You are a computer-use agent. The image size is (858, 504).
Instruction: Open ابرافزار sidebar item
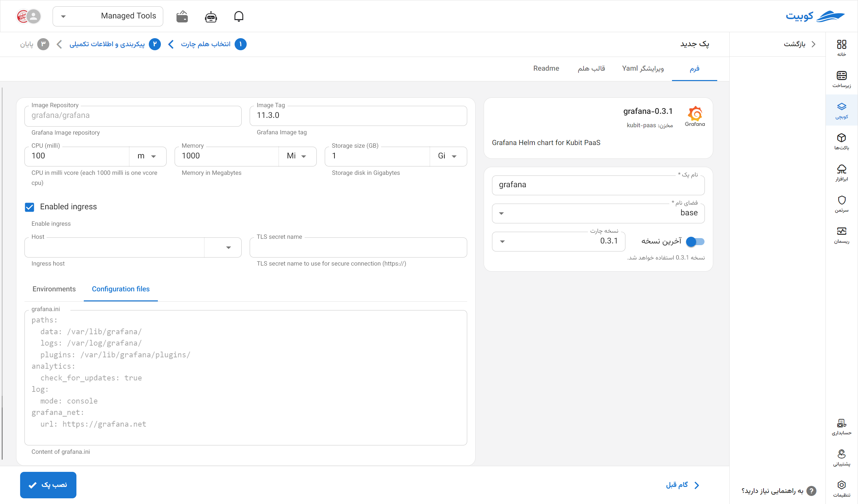click(841, 173)
